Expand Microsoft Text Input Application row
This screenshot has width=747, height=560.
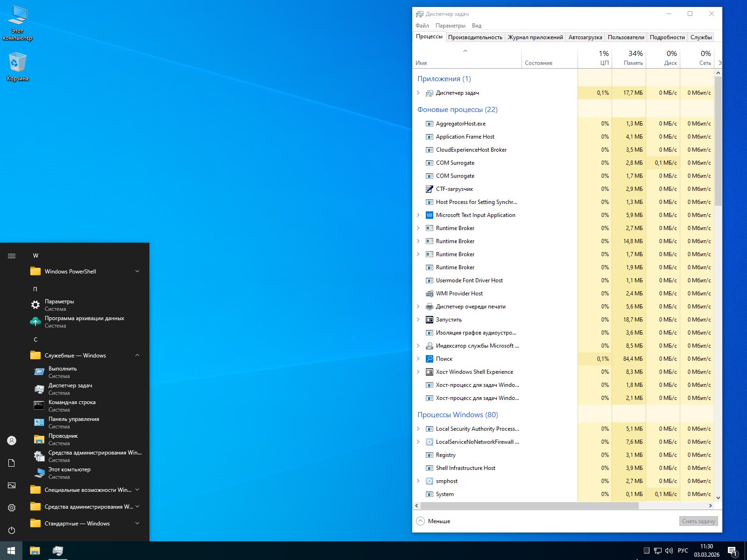(418, 215)
